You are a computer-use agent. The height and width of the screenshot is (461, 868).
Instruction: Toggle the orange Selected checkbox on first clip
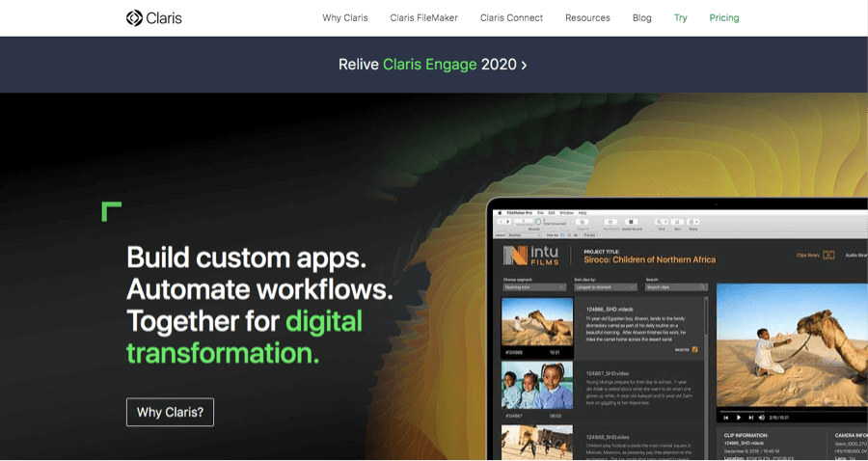[695, 350]
